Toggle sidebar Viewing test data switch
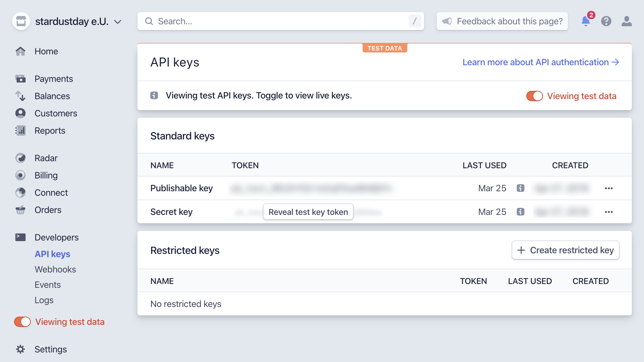The width and height of the screenshot is (644, 362). pyautogui.click(x=22, y=322)
